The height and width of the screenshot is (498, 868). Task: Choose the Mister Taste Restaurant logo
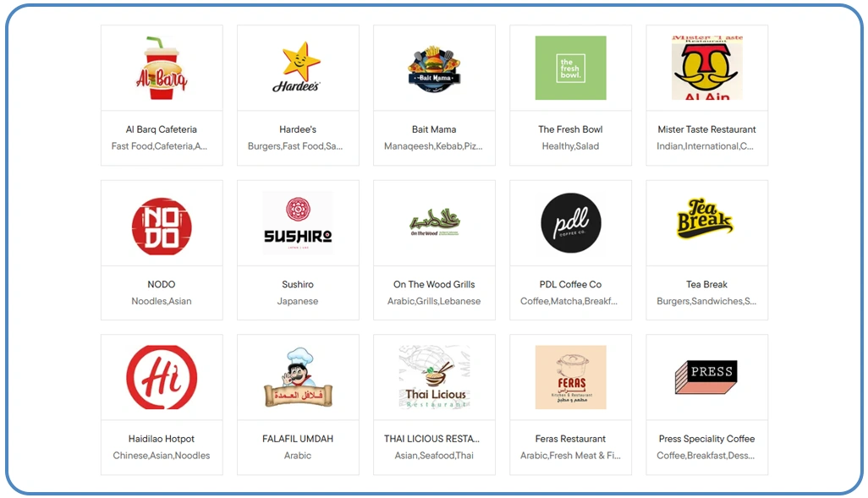tap(707, 68)
